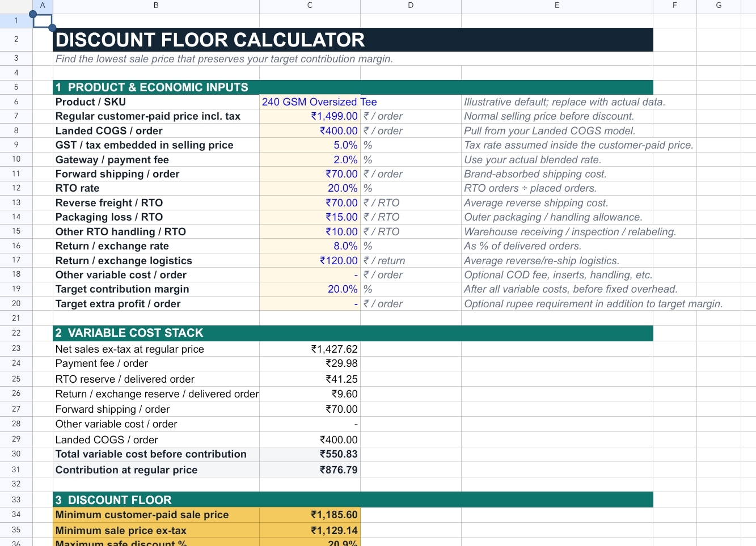Image resolution: width=756 pixels, height=546 pixels.
Task: Select Net sales ex-tax value ₹1,427.62
Action: [x=310, y=349]
